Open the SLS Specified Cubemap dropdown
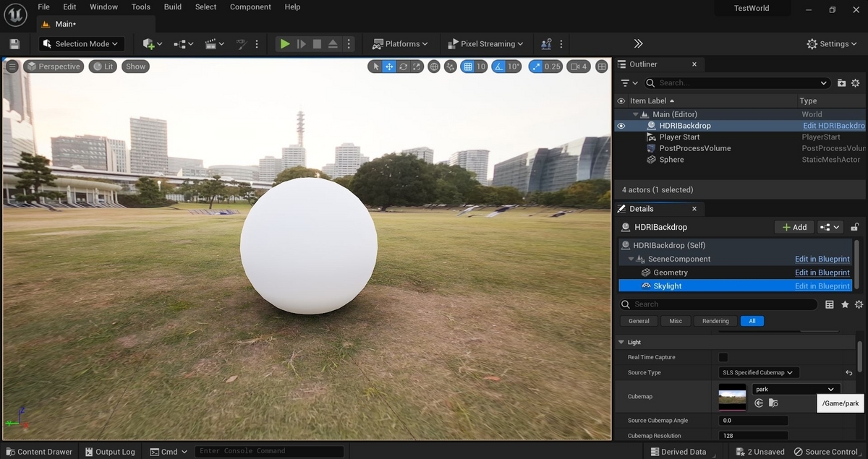Image resolution: width=868 pixels, height=459 pixels. pyautogui.click(x=759, y=372)
